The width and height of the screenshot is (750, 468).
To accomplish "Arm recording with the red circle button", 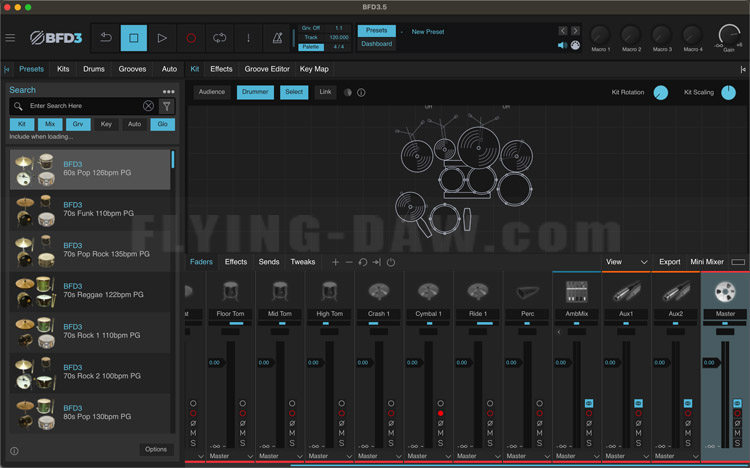I will (x=191, y=38).
